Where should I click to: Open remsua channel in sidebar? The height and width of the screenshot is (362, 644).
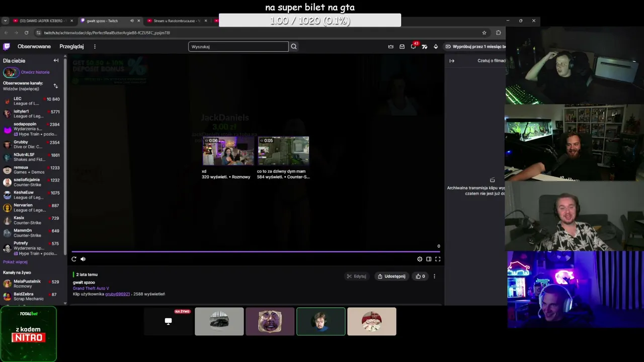click(x=32, y=169)
